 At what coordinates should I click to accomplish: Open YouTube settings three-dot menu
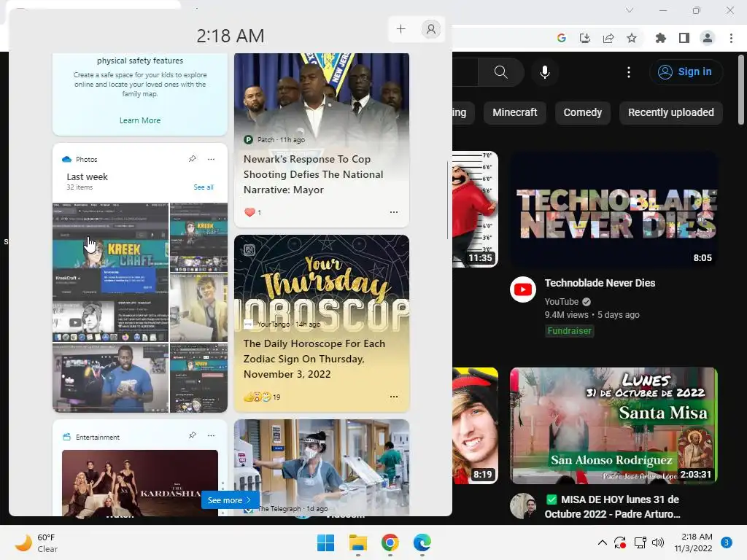click(x=629, y=72)
